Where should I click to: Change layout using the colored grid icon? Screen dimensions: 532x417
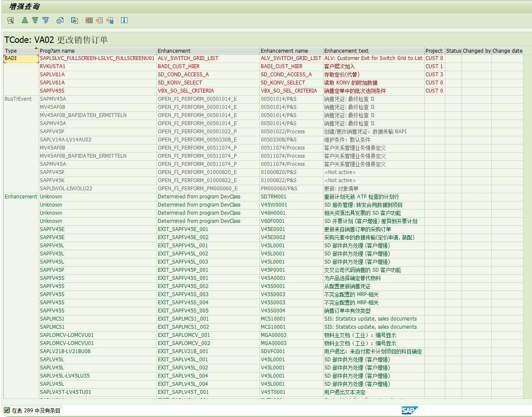point(89,20)
